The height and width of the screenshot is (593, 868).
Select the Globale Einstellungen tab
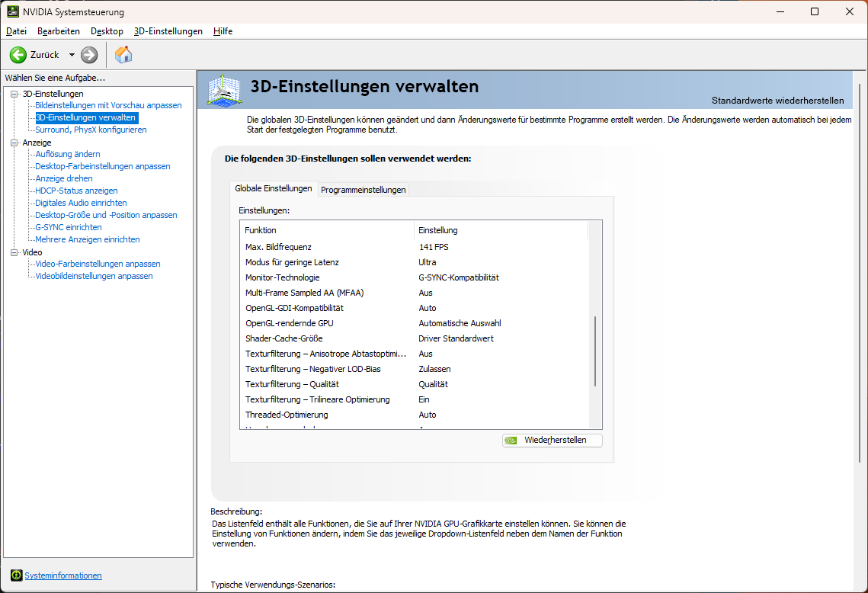click(274, 188)
